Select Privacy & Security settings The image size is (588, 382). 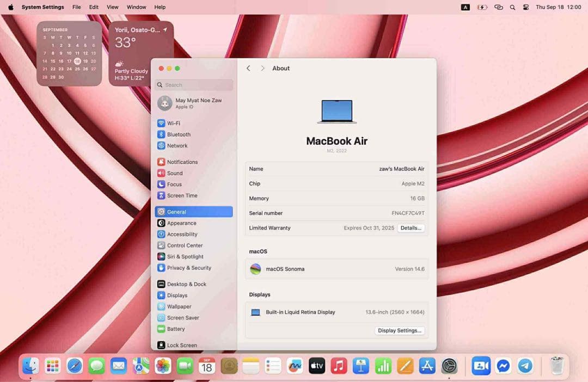(188, 268)
